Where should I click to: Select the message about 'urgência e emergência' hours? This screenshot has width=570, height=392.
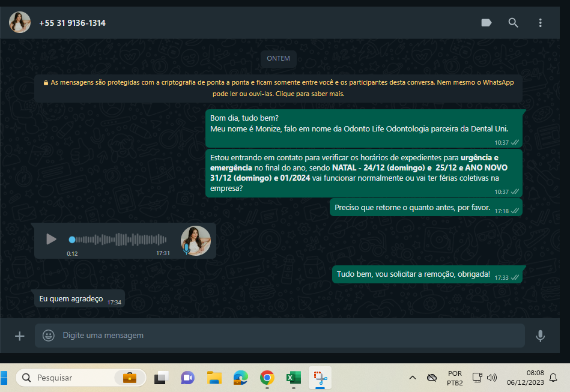tap(364, 173)
